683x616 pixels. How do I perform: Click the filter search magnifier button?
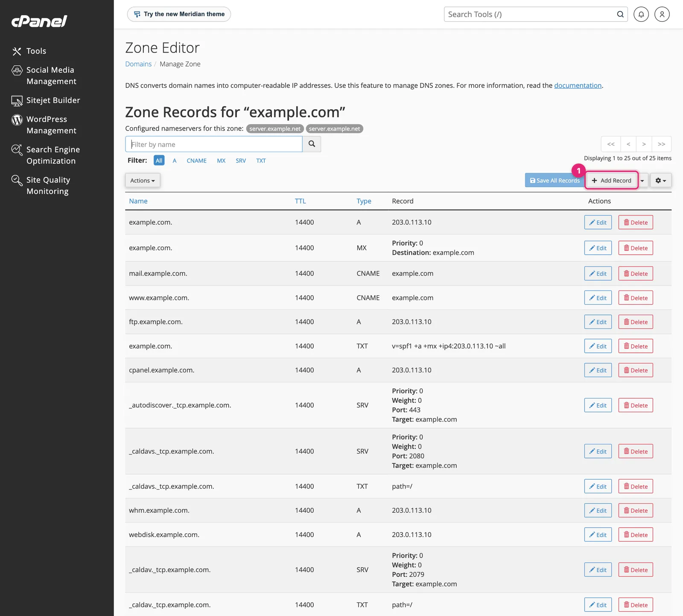pos(312,144)
